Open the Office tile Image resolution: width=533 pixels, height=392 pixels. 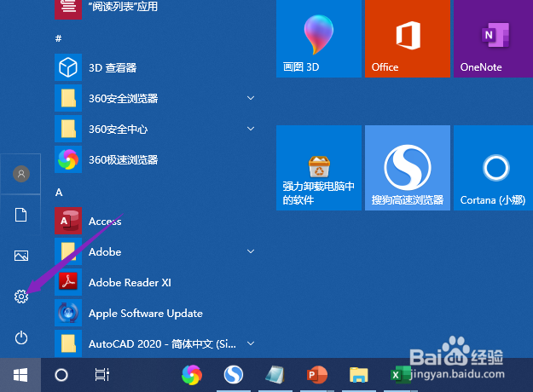pos(408,38)
